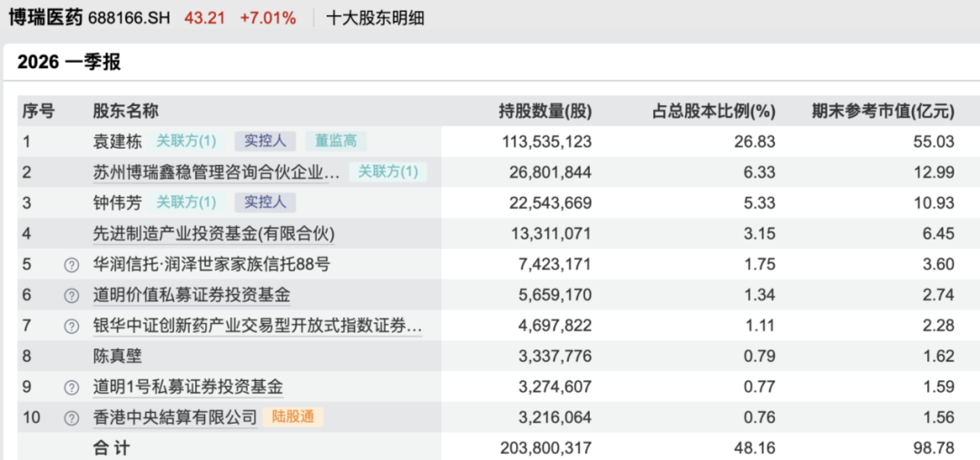
Task: Click shareholder name 陈真壁
Action: click(117, 357)
